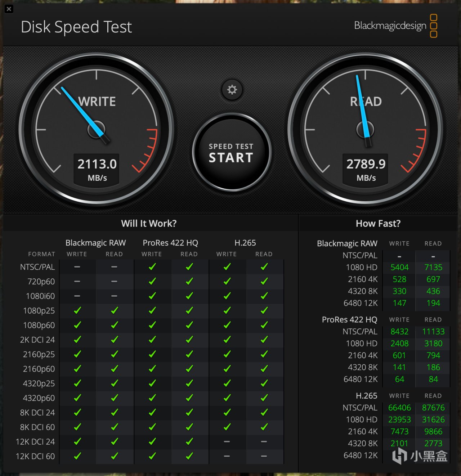The height and width of the screenshot is (476, 461).
Task: Click the Blackmagic RAW write checkmark for 12K DCI 60
Action: [77, 456]
